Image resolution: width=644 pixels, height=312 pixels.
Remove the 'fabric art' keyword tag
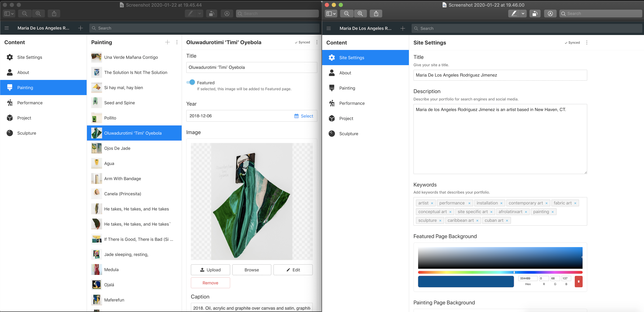tap(575, 203)
